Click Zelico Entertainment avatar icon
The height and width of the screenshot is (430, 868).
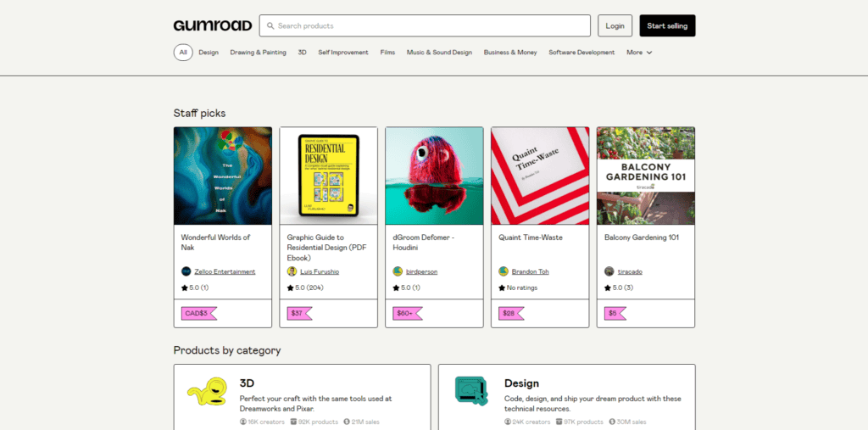coord(186,271)
